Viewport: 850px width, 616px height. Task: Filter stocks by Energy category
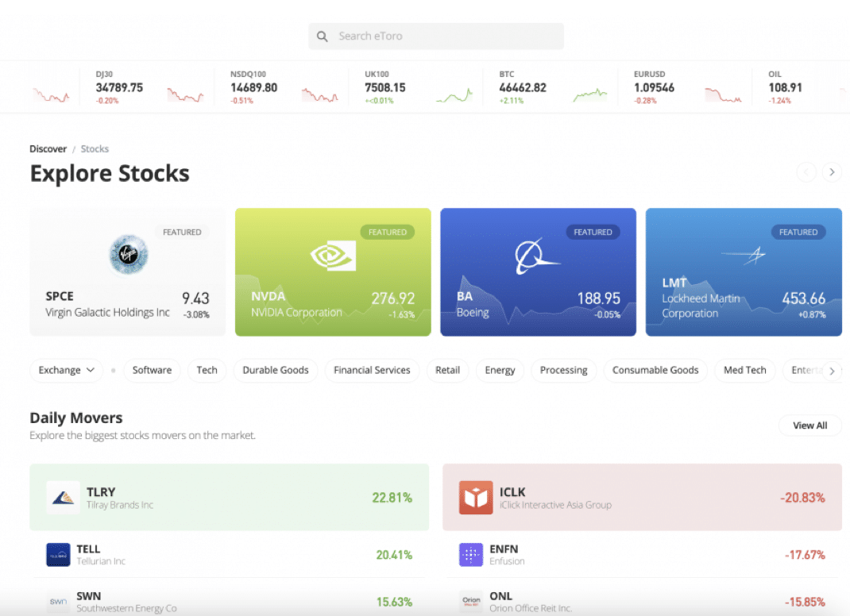500,370
